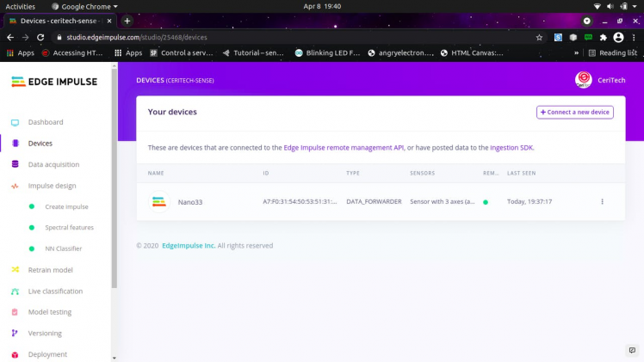
Task: Click the address bar URL
Action: coord(137,37)
